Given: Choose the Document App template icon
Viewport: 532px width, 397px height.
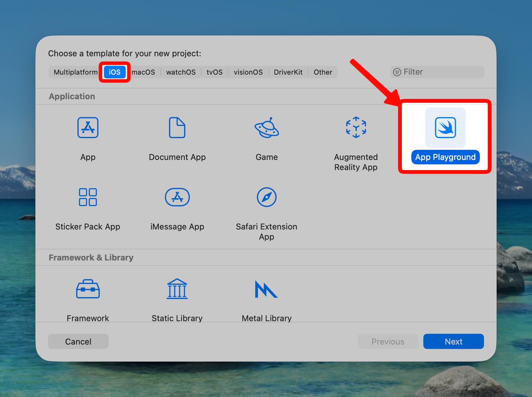Looking at the screenshot, I should pos(177,128).
